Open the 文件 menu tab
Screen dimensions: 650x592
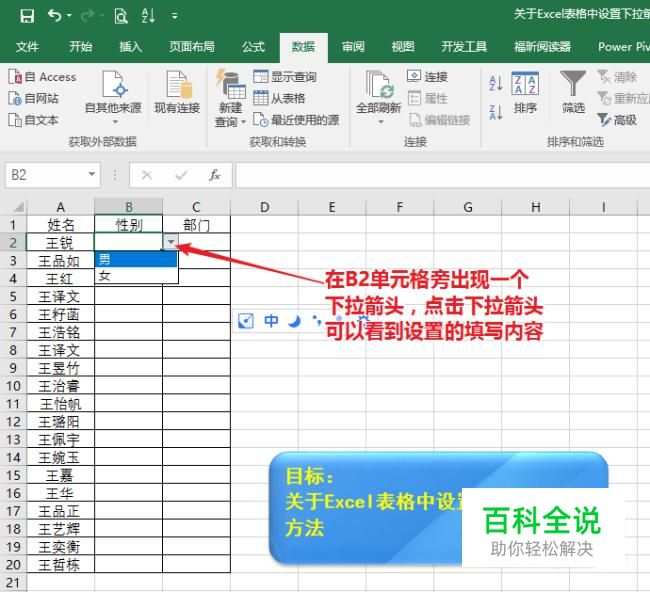click(x=27, y=46)
